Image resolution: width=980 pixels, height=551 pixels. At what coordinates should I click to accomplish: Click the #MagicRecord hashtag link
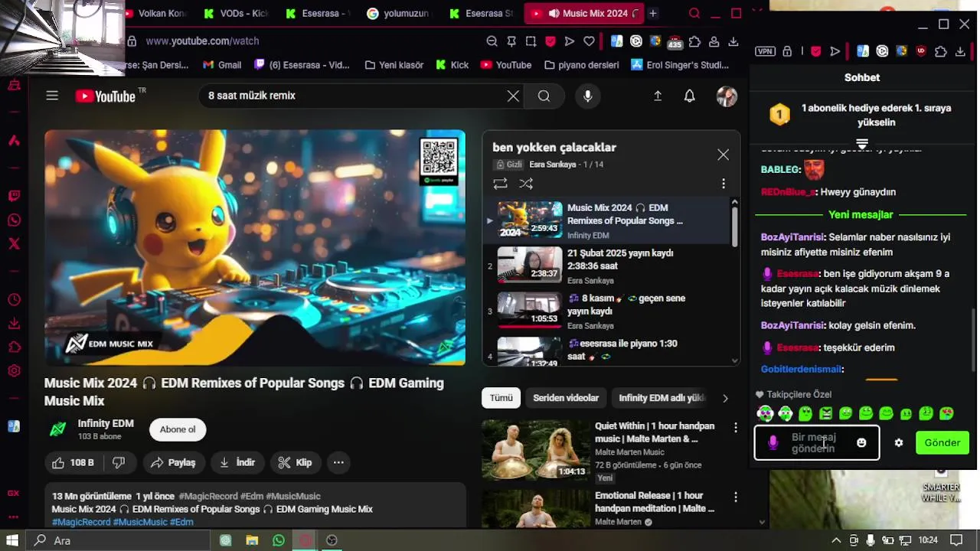pyautogui.click(x=210, y=496)
